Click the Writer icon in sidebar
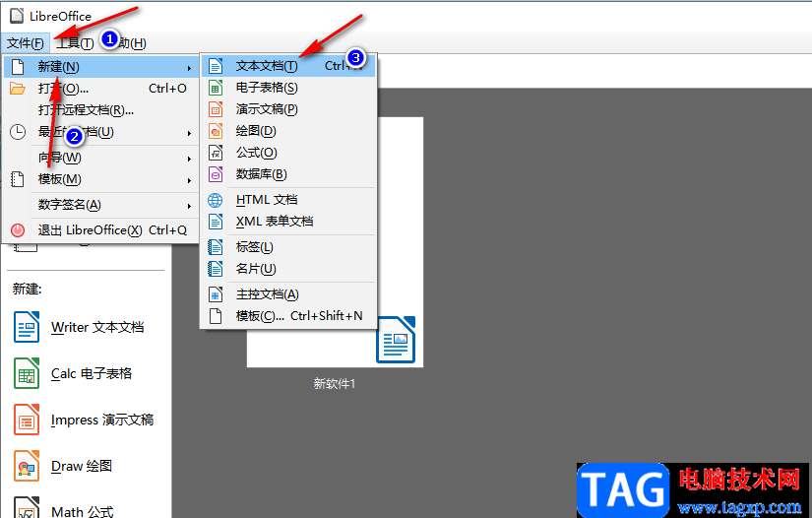Viewport: 812px width, 518px height. pos(27,327)
